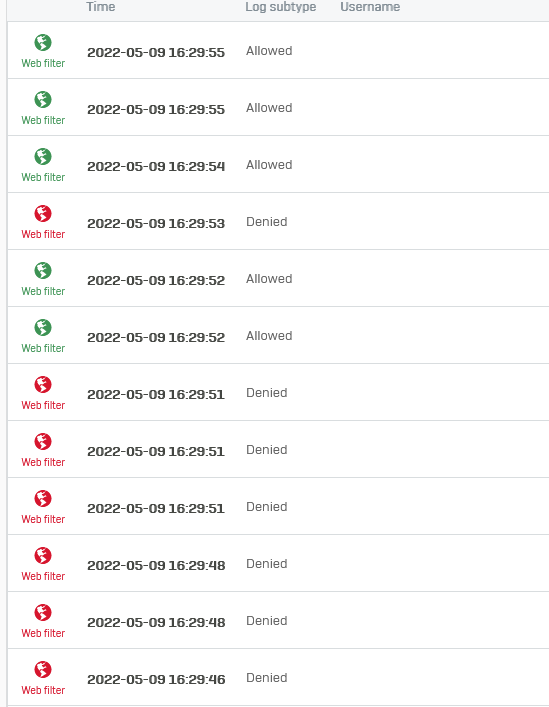
Task: Select timestamp of lower 16:29:48 entry
Action: [156, 622]
